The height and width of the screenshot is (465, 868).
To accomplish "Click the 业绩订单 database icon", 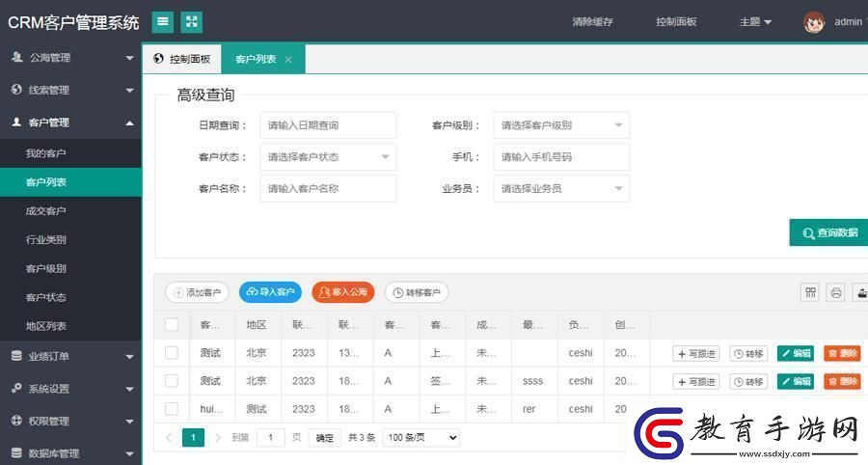I will click(x=16, y=355).
